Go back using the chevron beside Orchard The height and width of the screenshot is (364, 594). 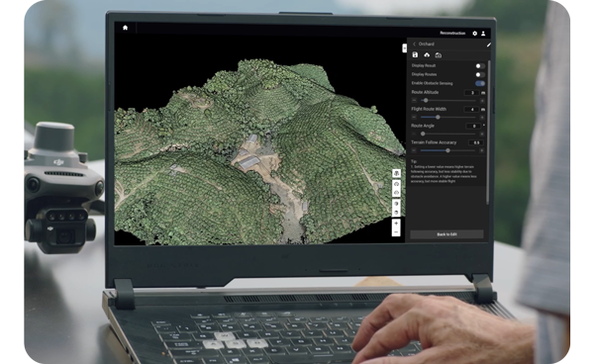tap(415, 45)
